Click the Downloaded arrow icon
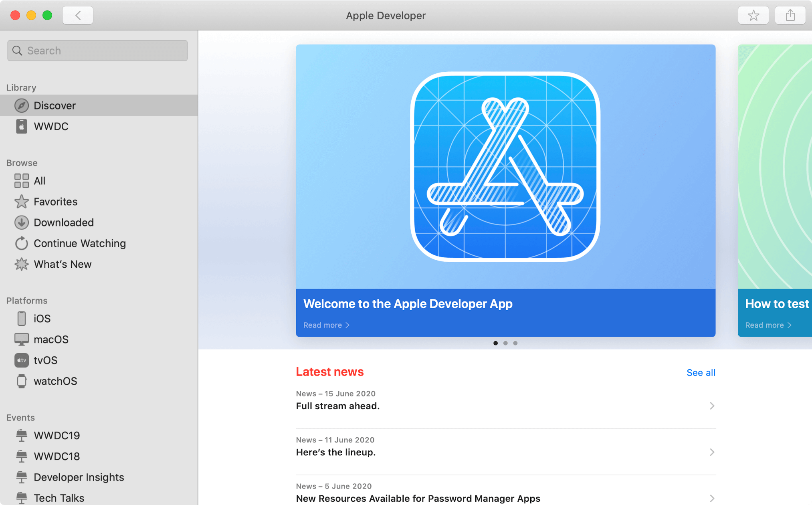Screen dimensions: 812x505 (22, 222)
